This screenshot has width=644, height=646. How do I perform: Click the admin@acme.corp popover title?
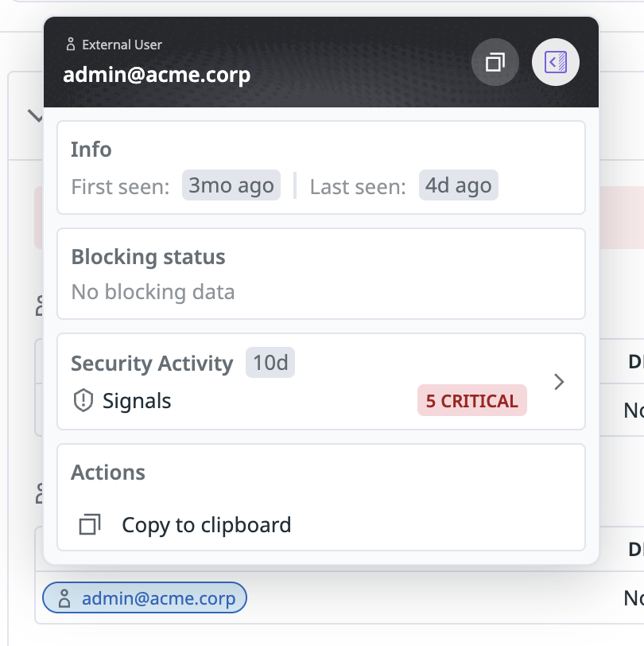(157, 75)
